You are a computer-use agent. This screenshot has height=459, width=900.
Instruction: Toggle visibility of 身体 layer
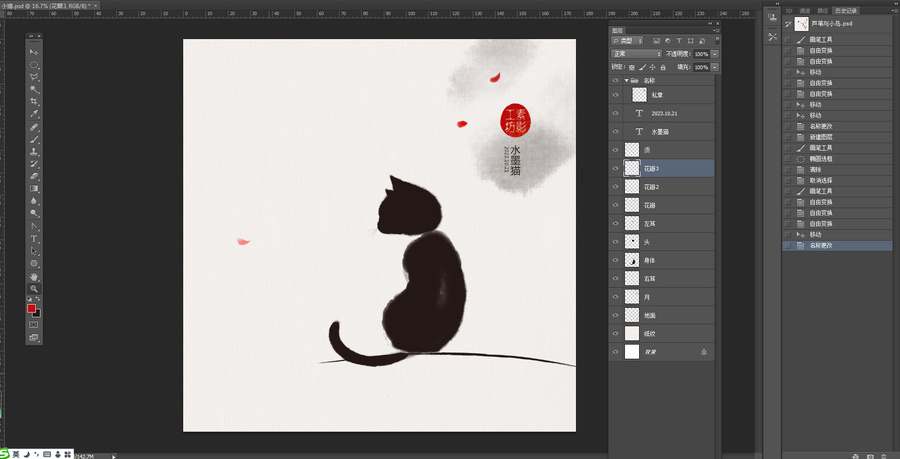tap(616, 260)
